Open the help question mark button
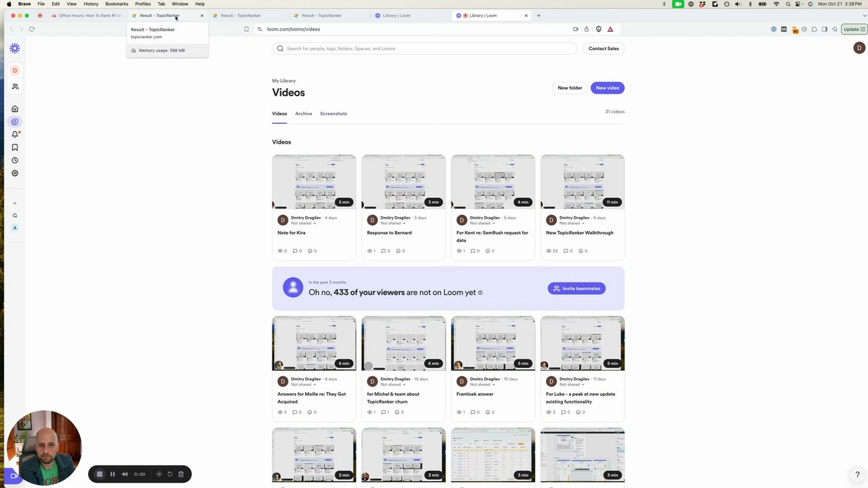Screen dimensions: 868x488 pos(857,474)
